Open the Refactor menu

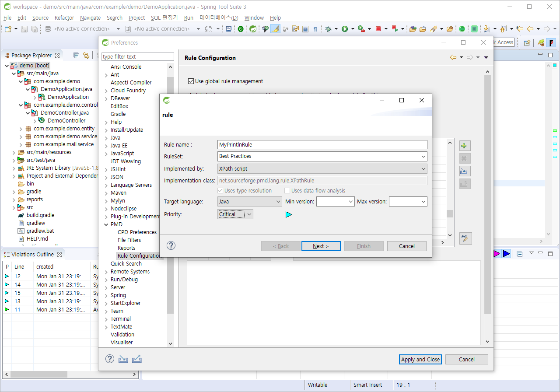click(x=64, y=17)
